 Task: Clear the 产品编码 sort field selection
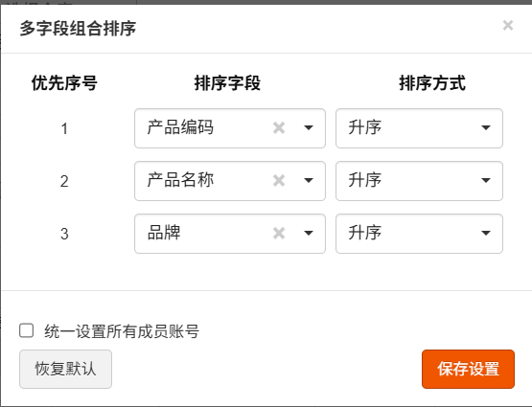[279, 128]
